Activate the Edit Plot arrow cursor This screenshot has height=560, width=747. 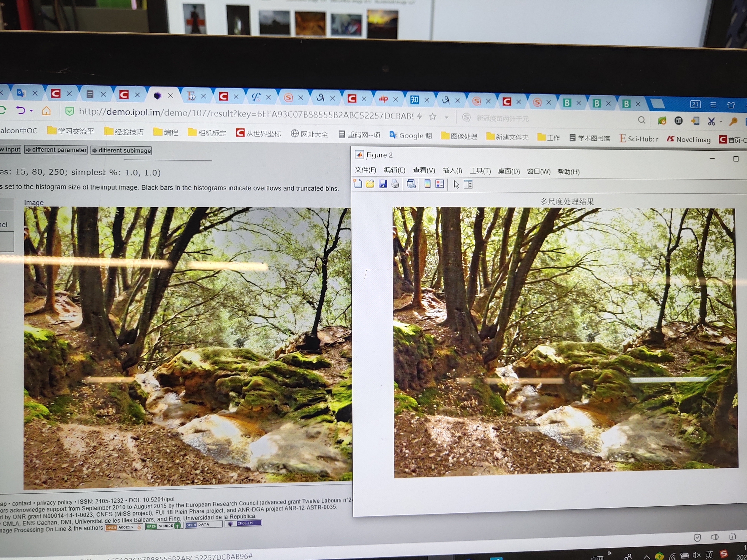click(x=456, y=185)
